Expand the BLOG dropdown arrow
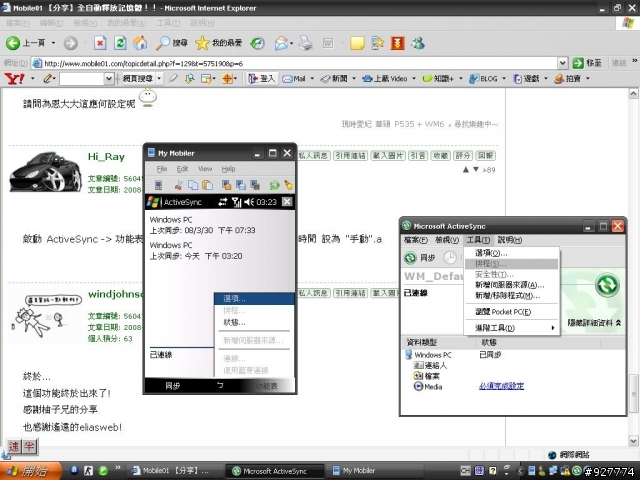Viewport: 640px width, 480px height. click(x=504, y=78)
